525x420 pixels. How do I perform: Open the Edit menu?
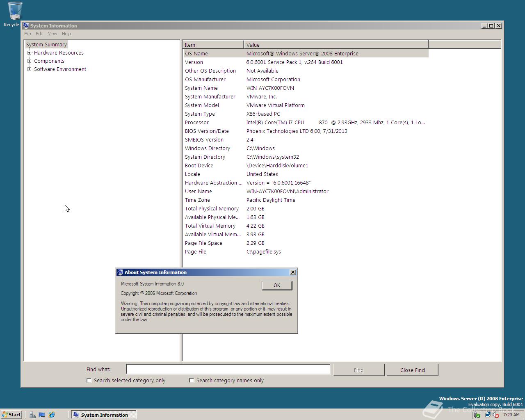point(39,34)
